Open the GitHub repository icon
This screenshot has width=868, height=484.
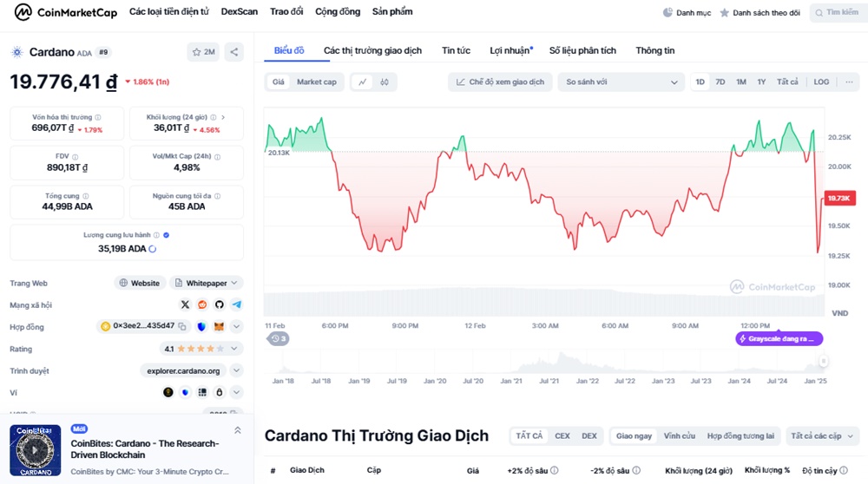219,305
